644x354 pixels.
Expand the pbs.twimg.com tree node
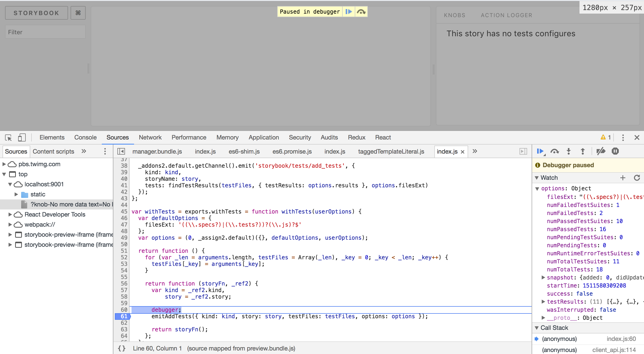[x=4, y=164]
